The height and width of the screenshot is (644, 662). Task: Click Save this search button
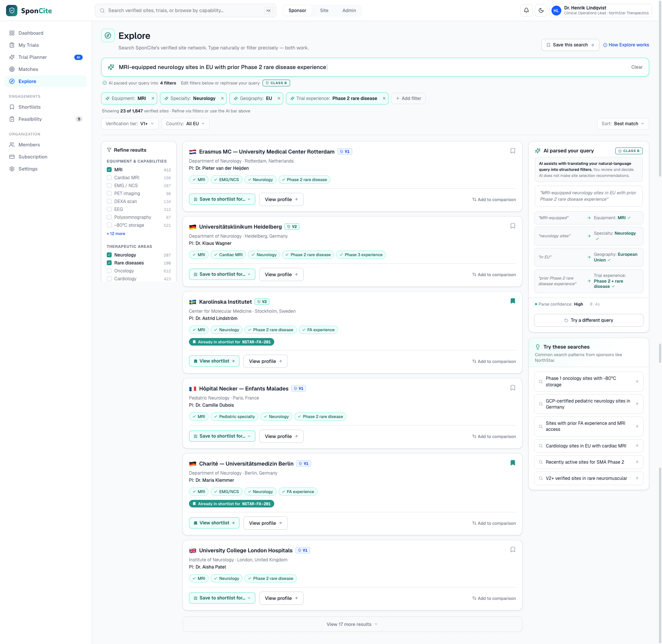pyautogui.click(x=570, y=45)
